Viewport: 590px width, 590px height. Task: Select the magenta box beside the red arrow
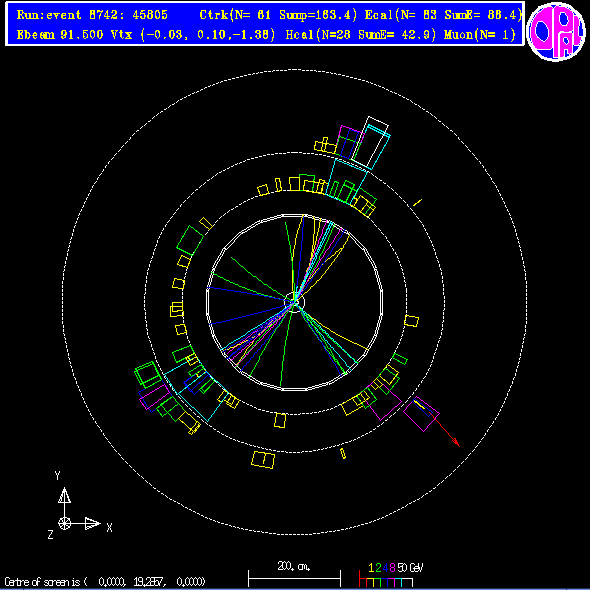[421, 414]
